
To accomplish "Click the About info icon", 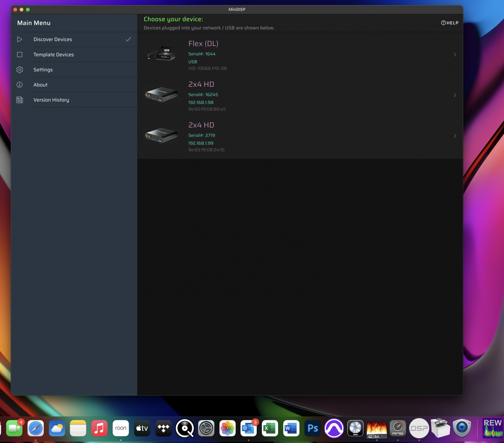I will click(x=19, y=85).
